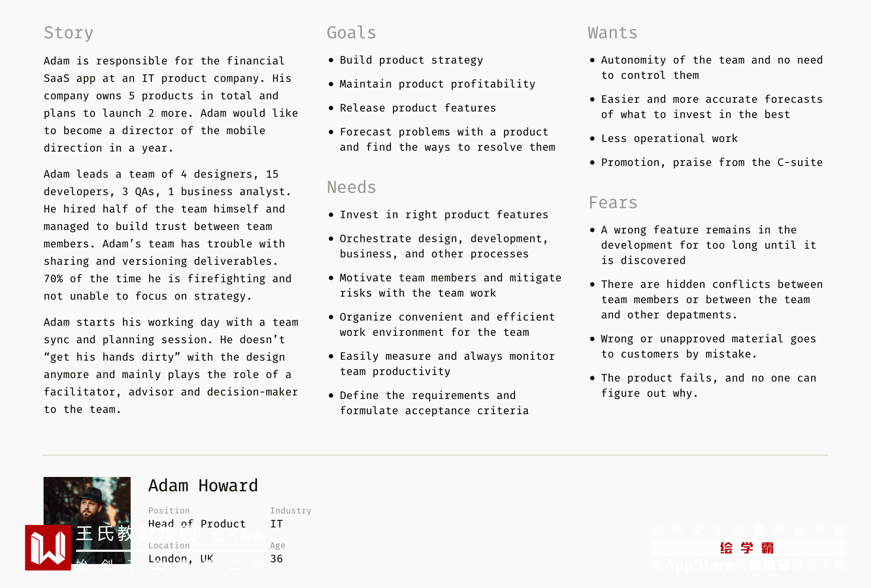The width and height of the screenshot is (871, 588).
Task: Click the Build product strategy goal
Action: coord(411,60)
